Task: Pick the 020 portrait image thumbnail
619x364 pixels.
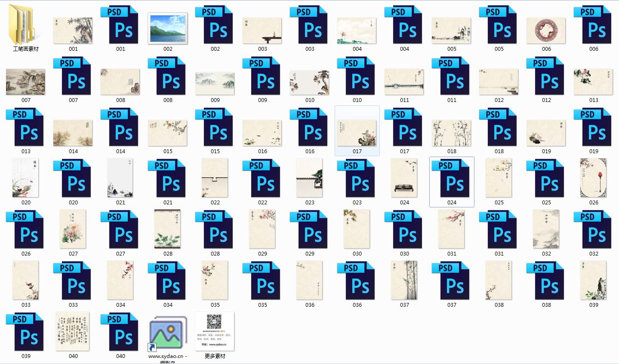Action: click(26, 178)
